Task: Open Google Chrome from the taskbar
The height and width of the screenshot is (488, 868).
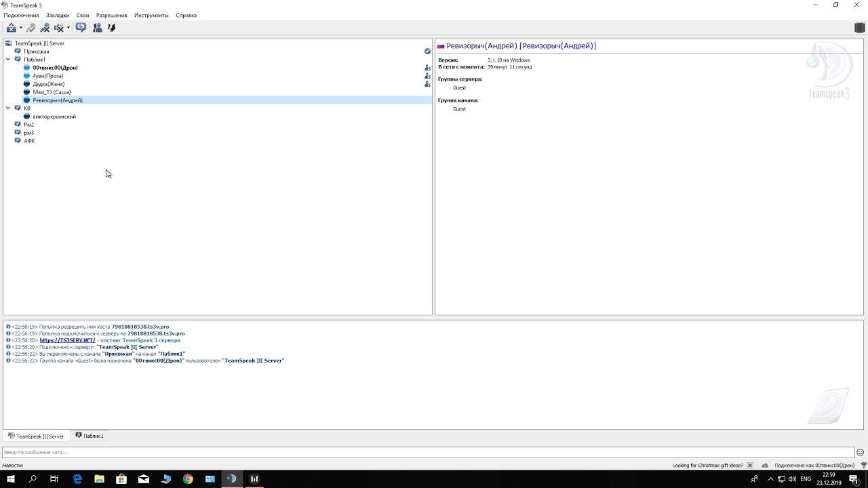Action: pos(188,479)
